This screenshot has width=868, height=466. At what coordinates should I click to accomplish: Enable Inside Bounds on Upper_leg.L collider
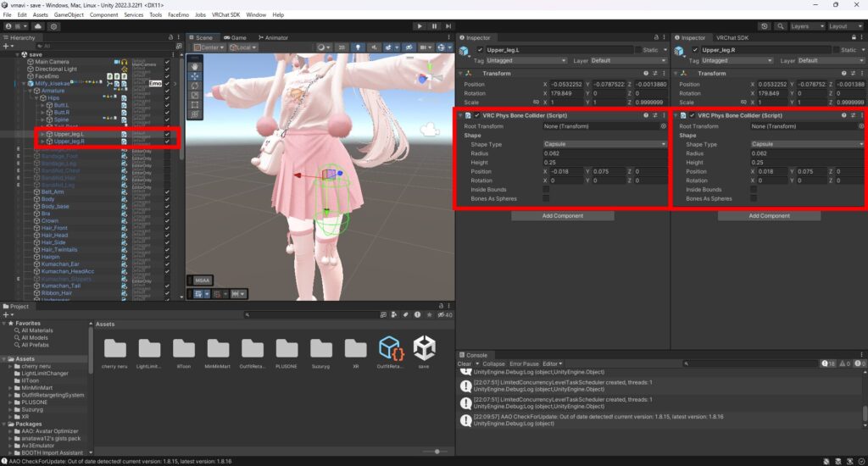[546, 190]
